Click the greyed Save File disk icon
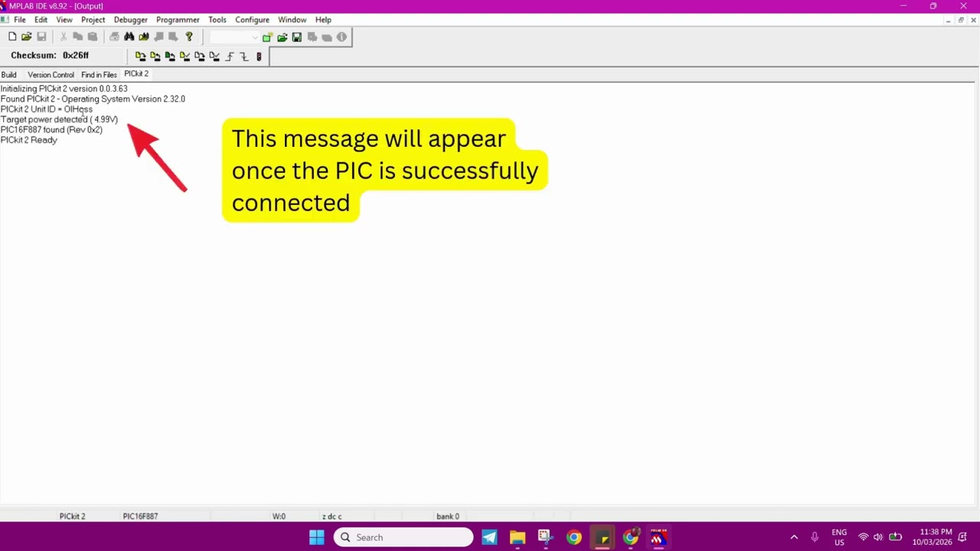Image resolution: width=980 pixels, height=551 pixels. point(41,37)
